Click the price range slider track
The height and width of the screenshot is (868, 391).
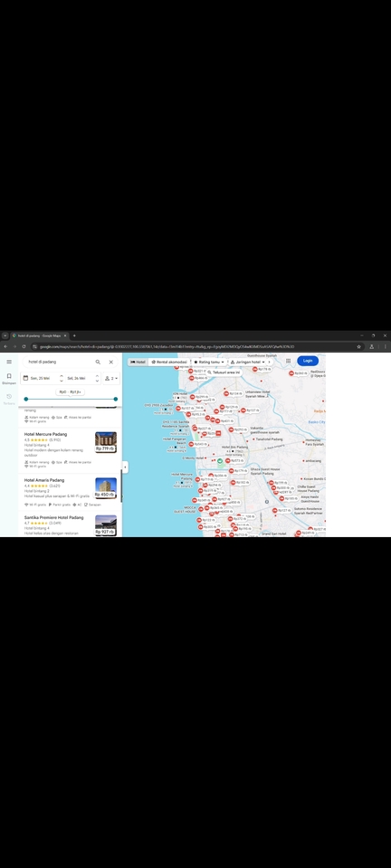tap(71, 399)
